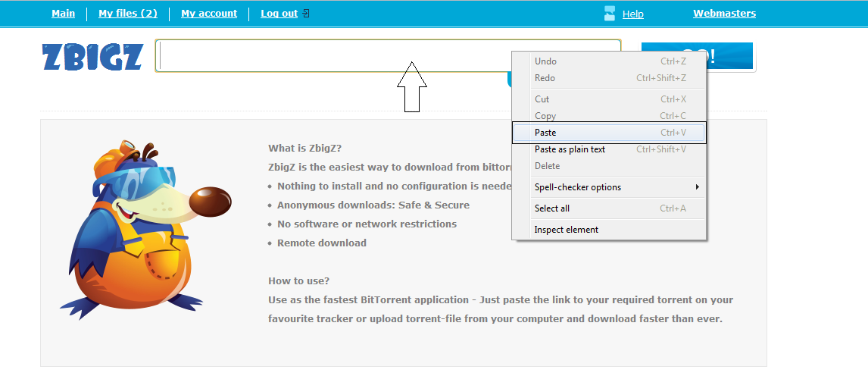Click the Log out door icon
Viewport: 868px width, 376px height.
(x=306, y=14)
